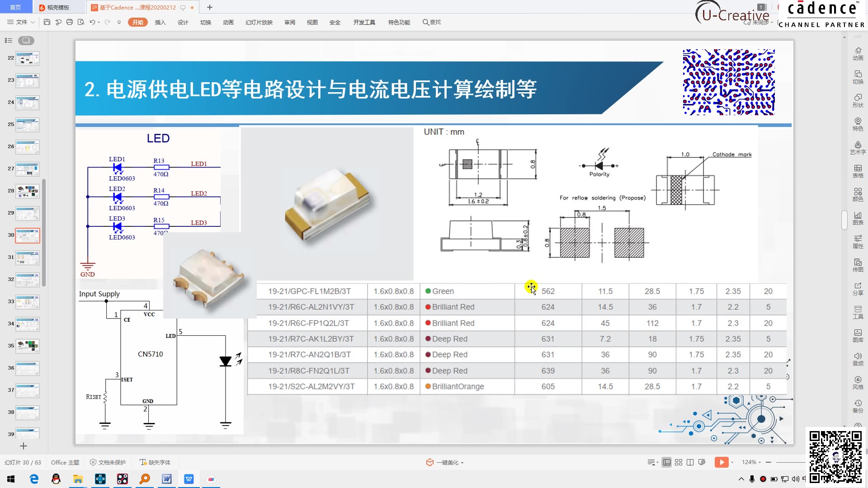Click 一键美化 beautify button

coord(445,462)
